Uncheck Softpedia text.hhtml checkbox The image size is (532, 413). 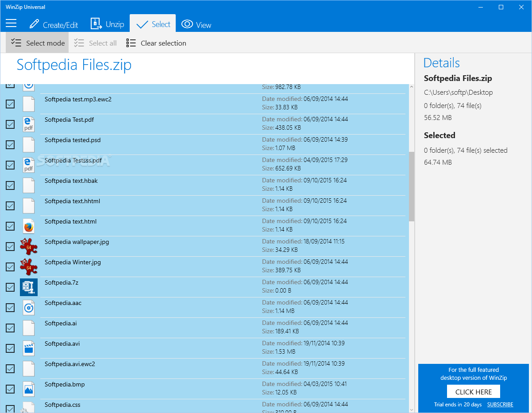tap(10, 206)
